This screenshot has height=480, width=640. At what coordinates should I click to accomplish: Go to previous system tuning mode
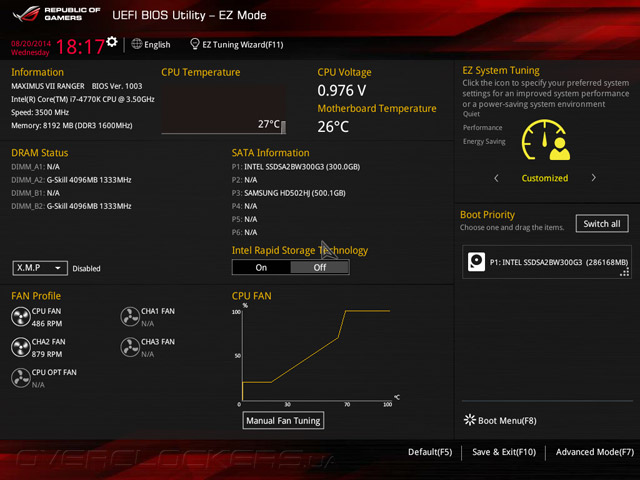pyautogui.click(x=496, y=178)
